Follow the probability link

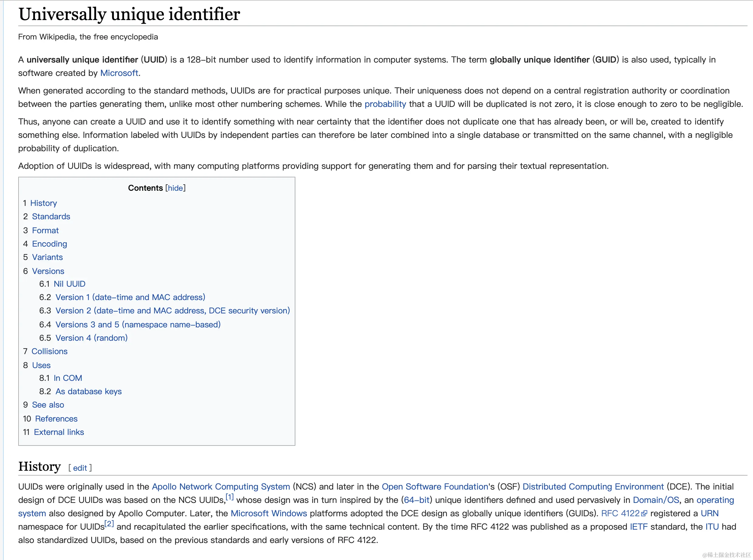385,104
